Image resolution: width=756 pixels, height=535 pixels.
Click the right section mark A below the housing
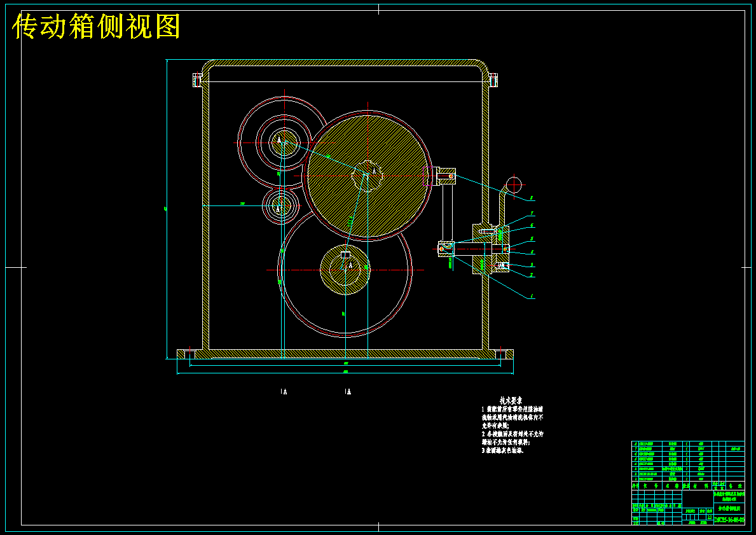(x=348, y=392)
